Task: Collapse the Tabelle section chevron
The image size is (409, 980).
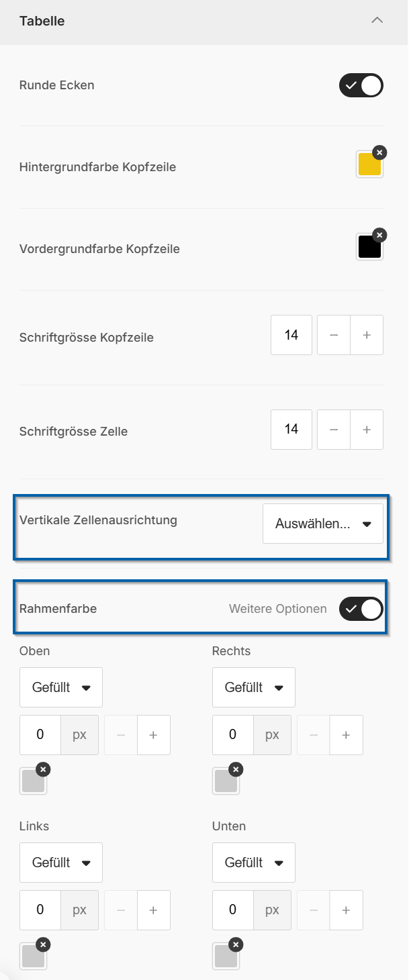Action: pyautogui.click(x=377, y=21)
